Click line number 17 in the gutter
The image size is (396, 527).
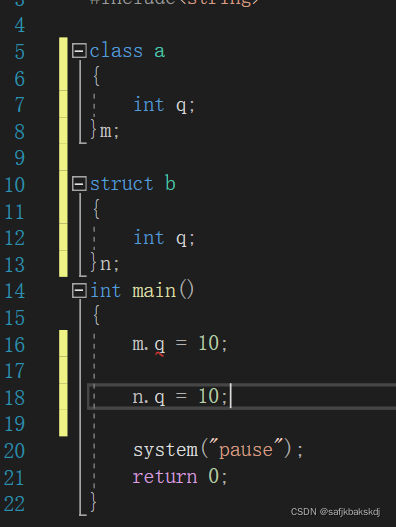[x=14, y=371]
